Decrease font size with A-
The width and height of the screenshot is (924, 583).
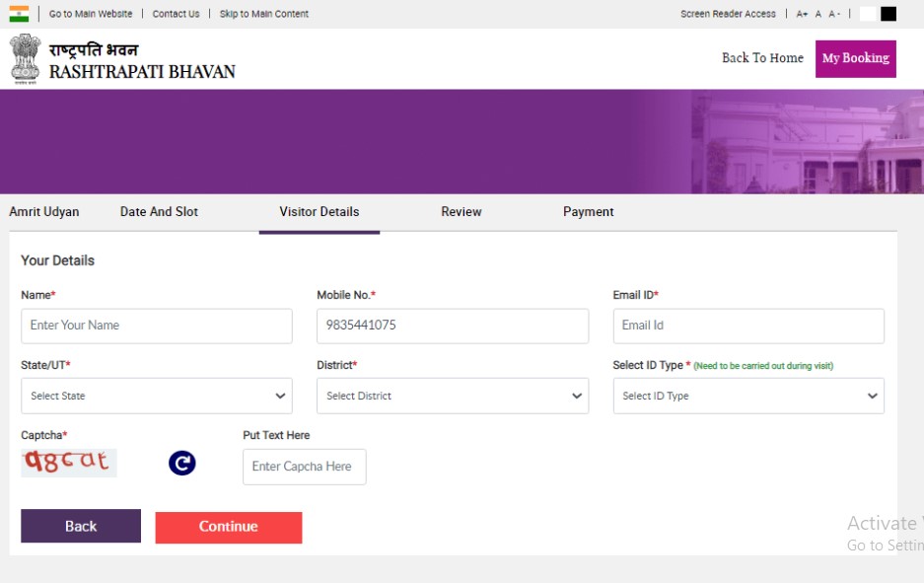coord(834,14)
